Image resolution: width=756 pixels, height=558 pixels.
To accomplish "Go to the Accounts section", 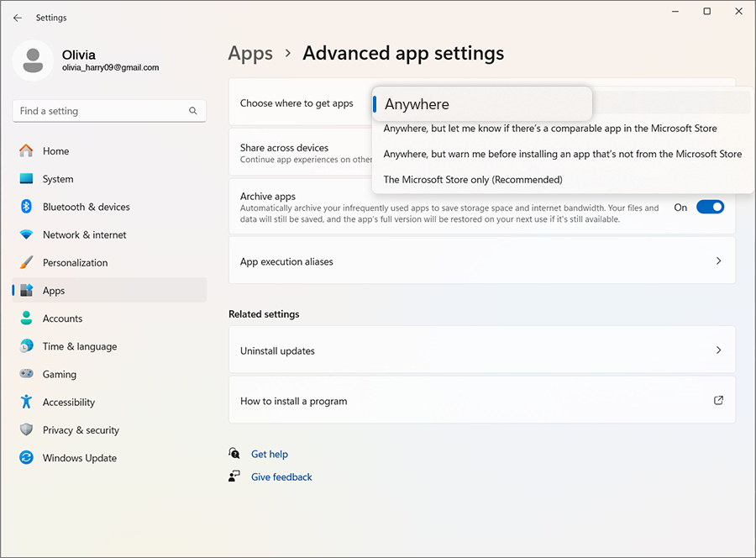I will click(x=62, y=318).
